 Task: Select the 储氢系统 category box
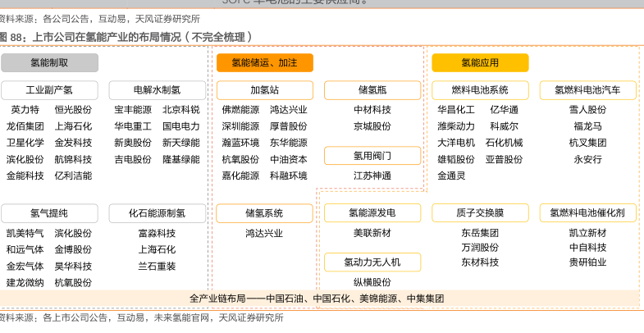264,213
